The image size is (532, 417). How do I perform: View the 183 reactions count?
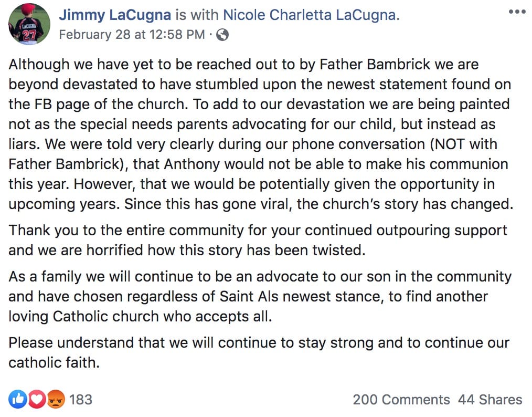[x=81, y=400]
